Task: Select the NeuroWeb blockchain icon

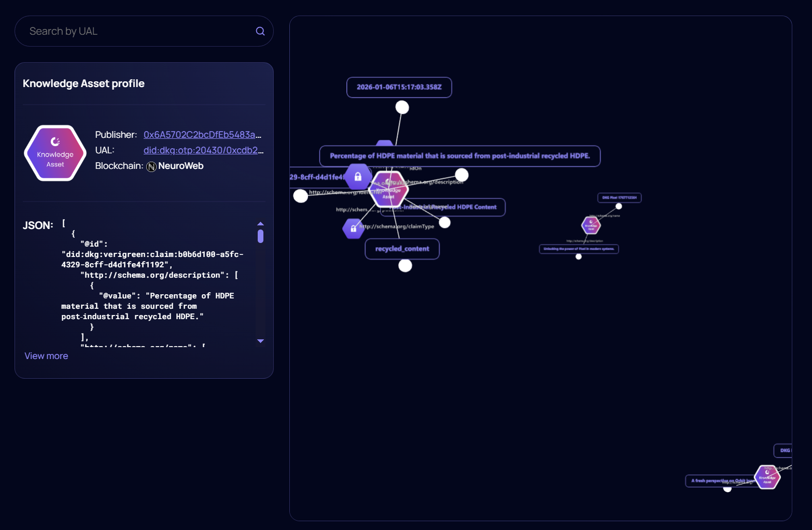Action: tap(151, 166)
